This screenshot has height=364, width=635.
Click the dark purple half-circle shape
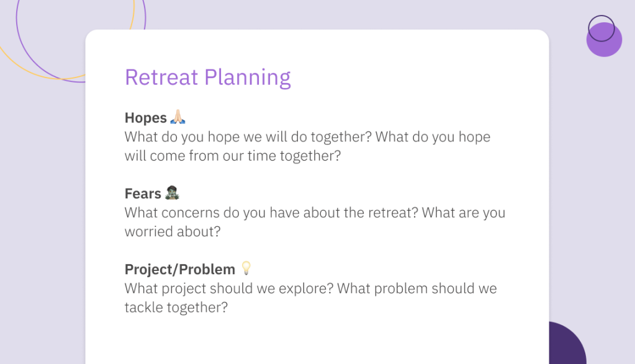(567, 344)
